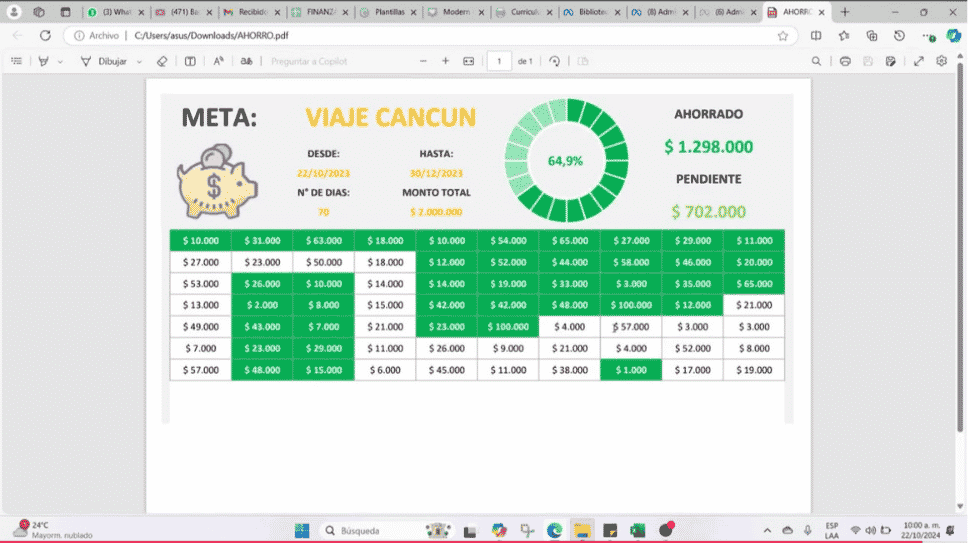Click the translate icon

[x=246, y=61]
